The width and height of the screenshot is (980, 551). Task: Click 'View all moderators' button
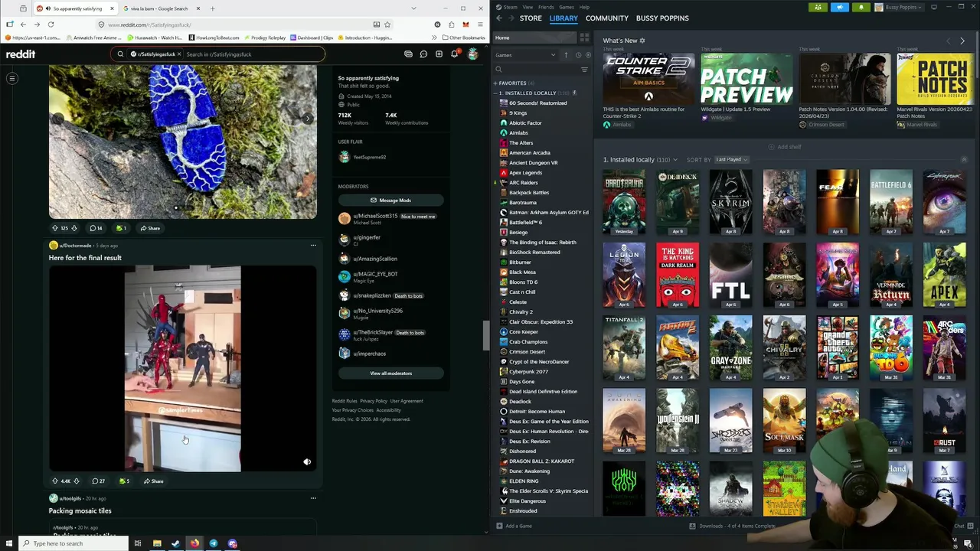click(x=390, y=373)
